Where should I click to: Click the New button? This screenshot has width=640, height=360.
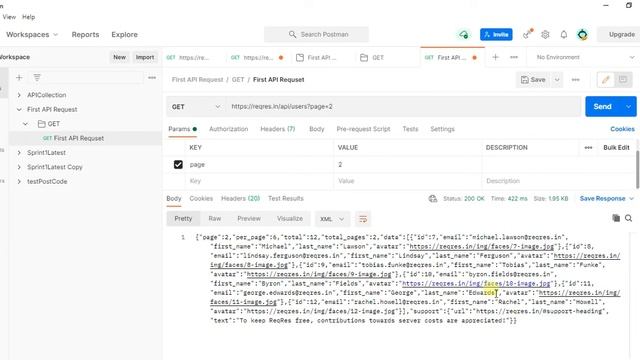pos(119,58)
